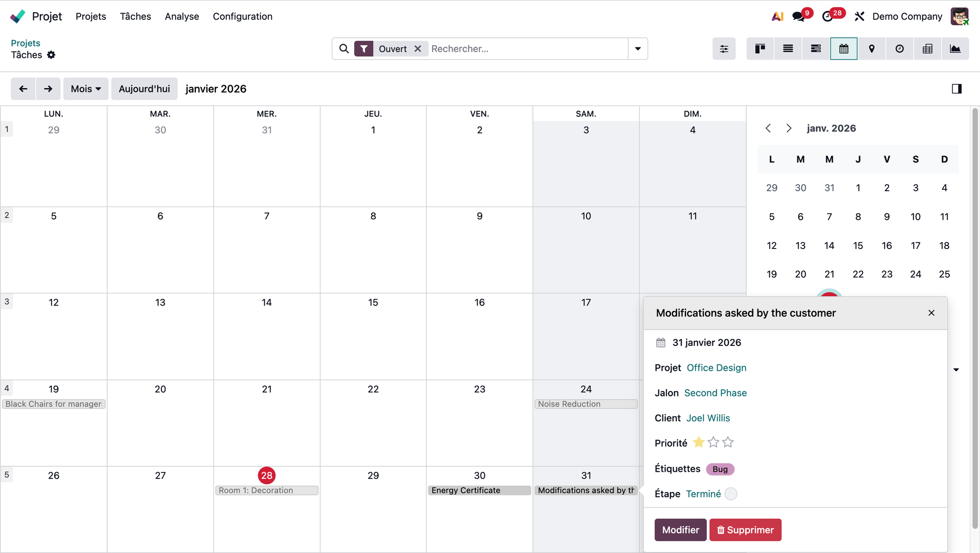Expand the search options dropdown arrow

[638, 49]
